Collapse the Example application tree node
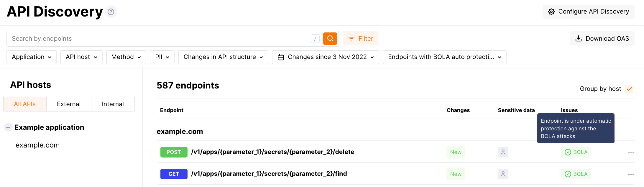 click(x=8, y=127)
